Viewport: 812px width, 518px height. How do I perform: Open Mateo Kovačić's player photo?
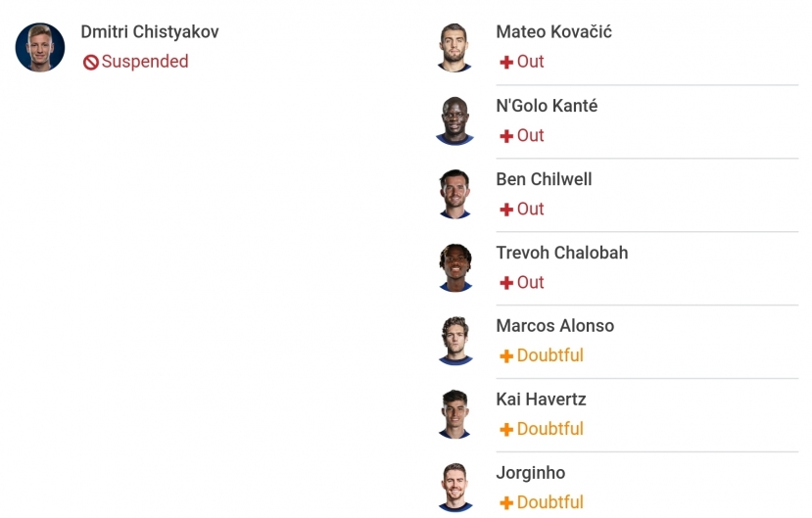point(454,47)
